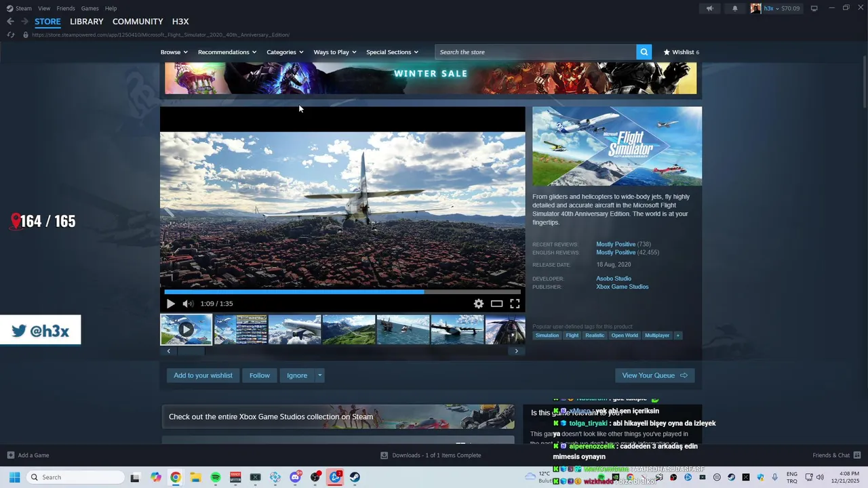Click the store search magnifier button
The height and width of the screenshot is (488, 868).
(644, 52)
